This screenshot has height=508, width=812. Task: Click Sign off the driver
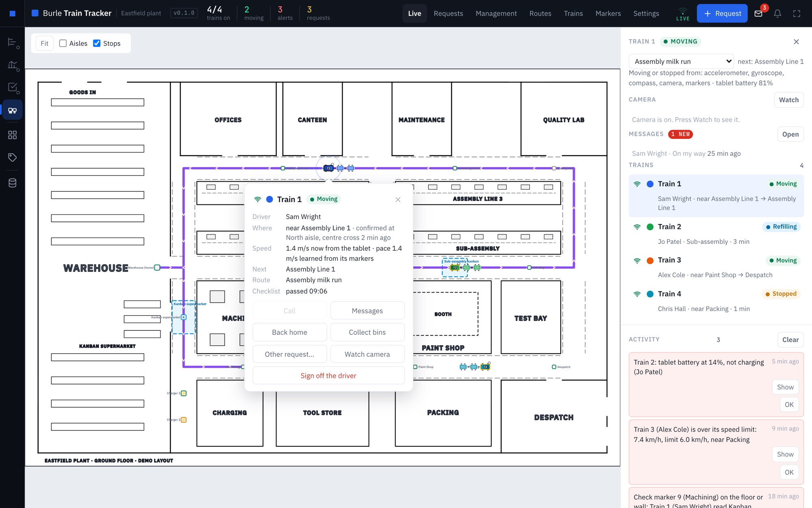328,376
